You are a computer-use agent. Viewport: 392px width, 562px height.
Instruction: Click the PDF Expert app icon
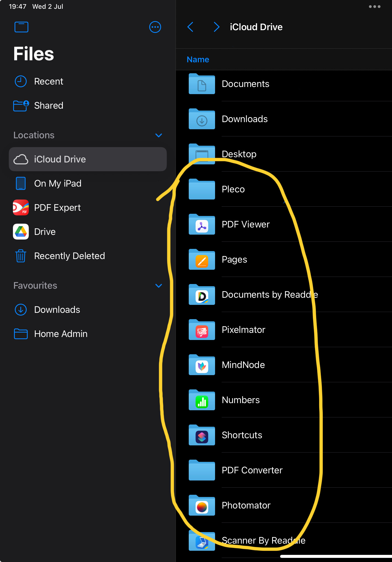coord(21,207)
